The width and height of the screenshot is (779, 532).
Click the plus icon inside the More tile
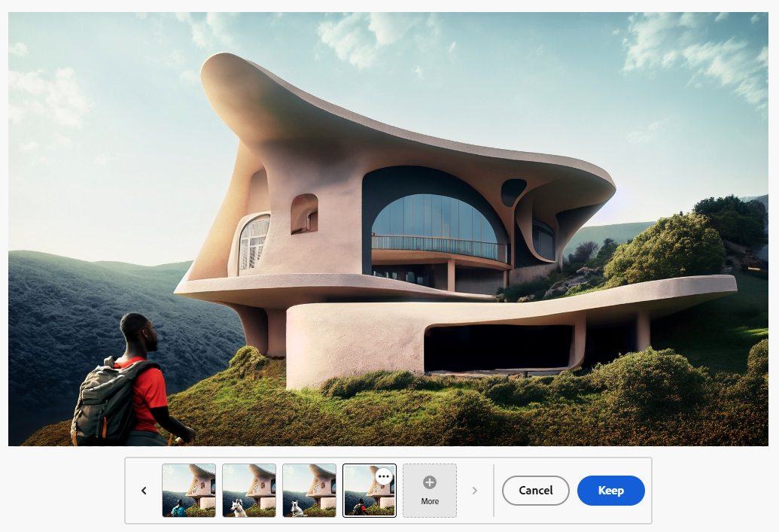tap(429, 483)
